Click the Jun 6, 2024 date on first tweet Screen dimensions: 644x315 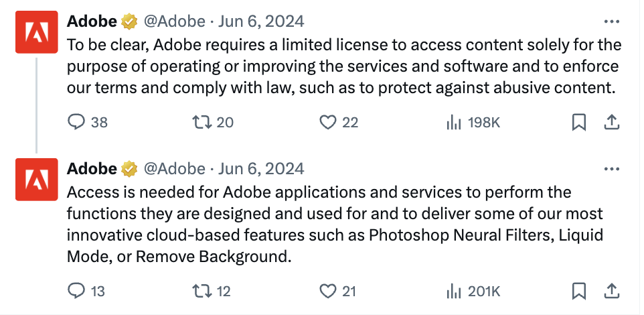[261, 21]
